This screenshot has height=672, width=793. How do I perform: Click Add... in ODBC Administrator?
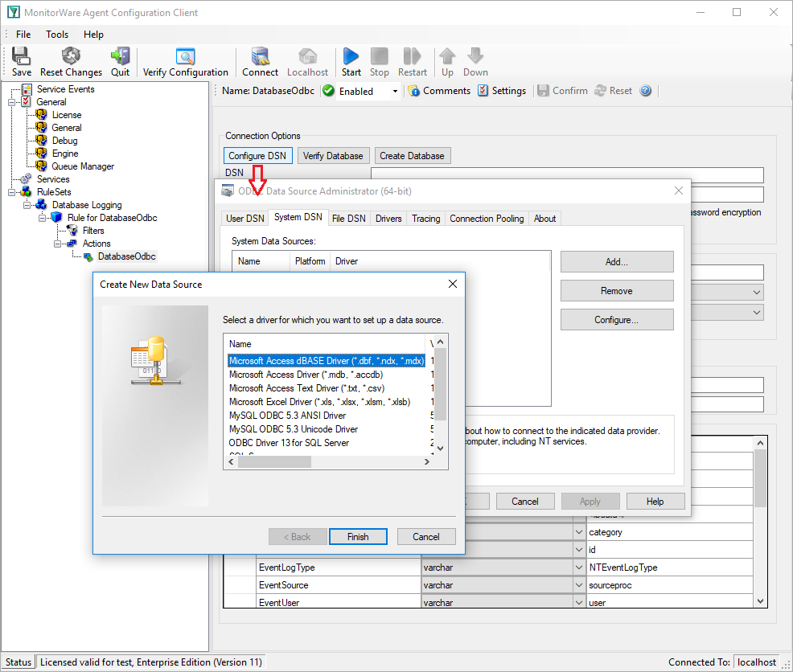point(617,262)
